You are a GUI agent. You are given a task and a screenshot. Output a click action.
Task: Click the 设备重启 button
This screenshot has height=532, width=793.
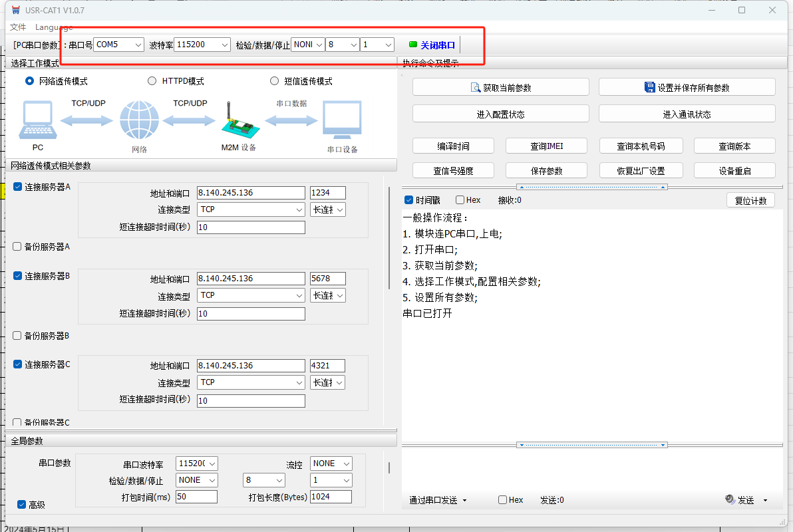734,170
